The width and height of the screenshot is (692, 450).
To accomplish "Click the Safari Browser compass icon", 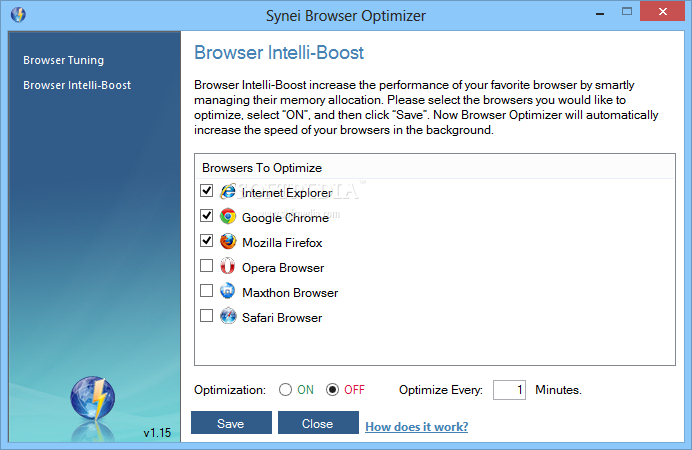I will 228,316.
